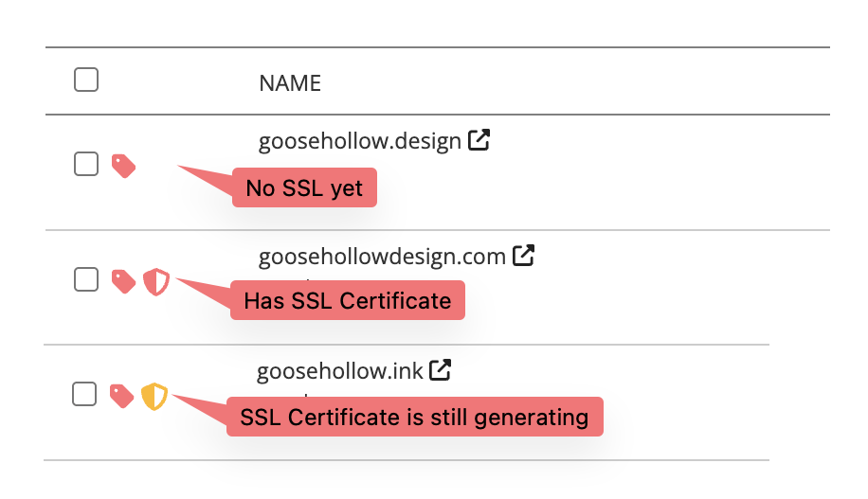This screenshot has height=499, width=868.
Task: Open goosehollow.ink external link icon
Action: pyautogui.click(x=440, y=370)
